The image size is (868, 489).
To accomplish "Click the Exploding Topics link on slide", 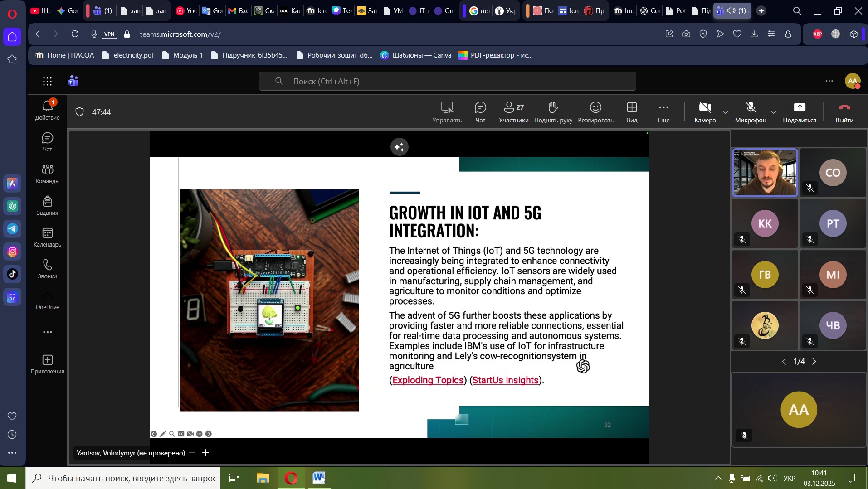I will click(428, 380).
